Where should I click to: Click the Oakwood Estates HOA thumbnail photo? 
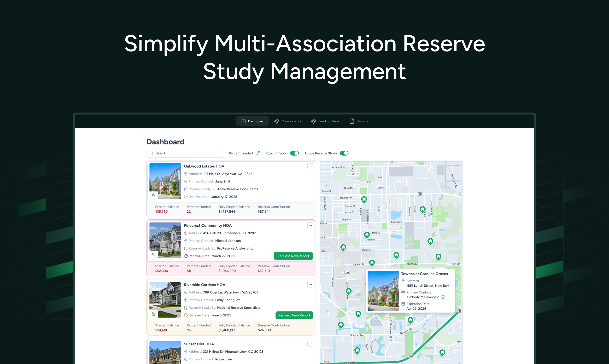coord(165,181)
